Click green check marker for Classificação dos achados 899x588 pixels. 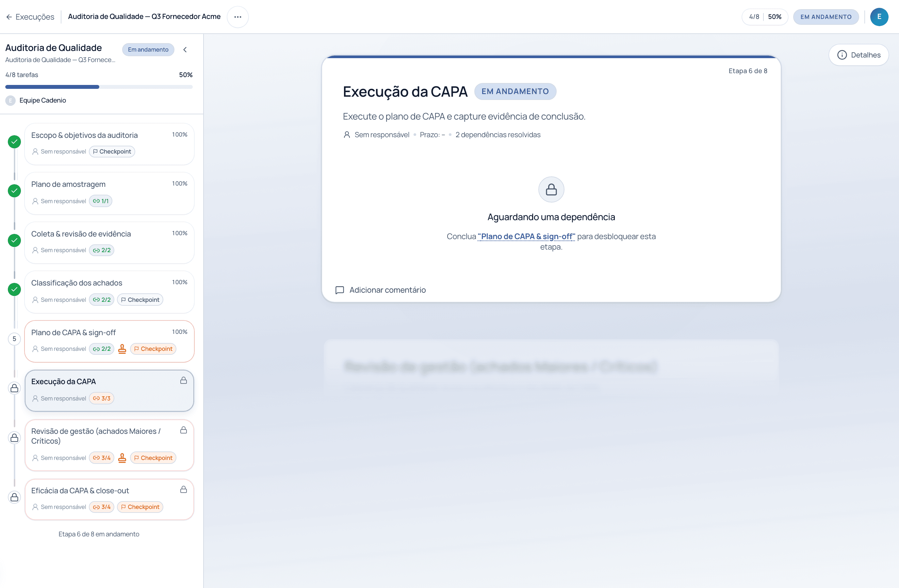[14, 289]
